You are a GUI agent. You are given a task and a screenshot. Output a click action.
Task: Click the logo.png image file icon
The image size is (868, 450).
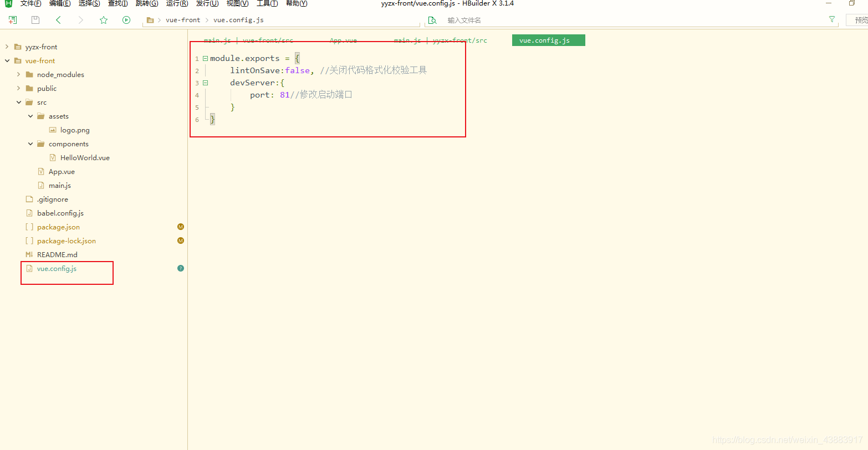pyautogui.click(x=53, y=130)
